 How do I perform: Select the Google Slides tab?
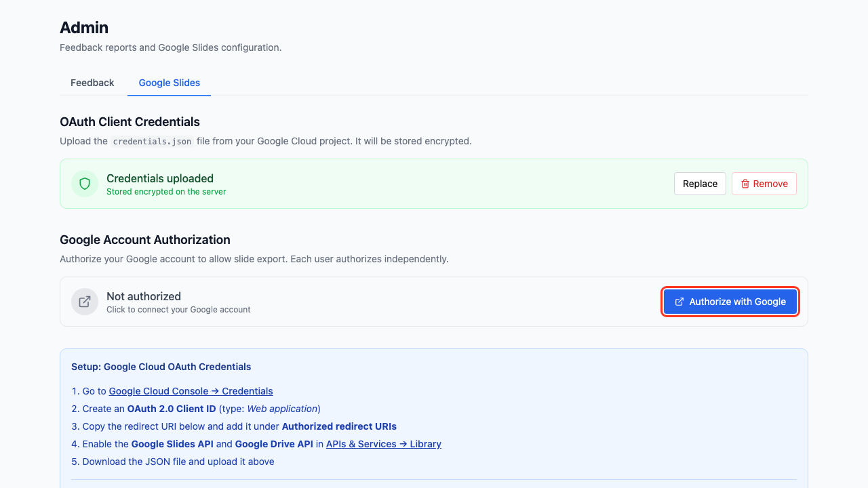click(170, 83)
